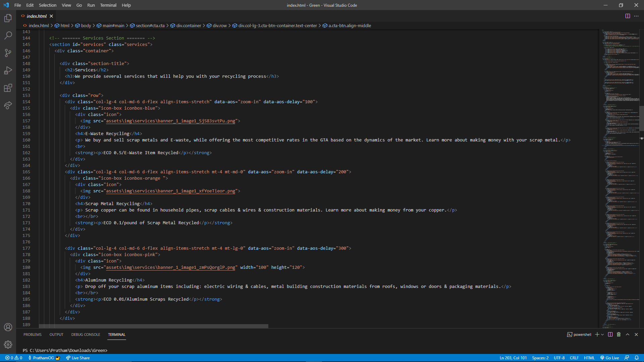Open launch profile dropdown beside new terminal
The image size is (644, 362).
point(603,335)
